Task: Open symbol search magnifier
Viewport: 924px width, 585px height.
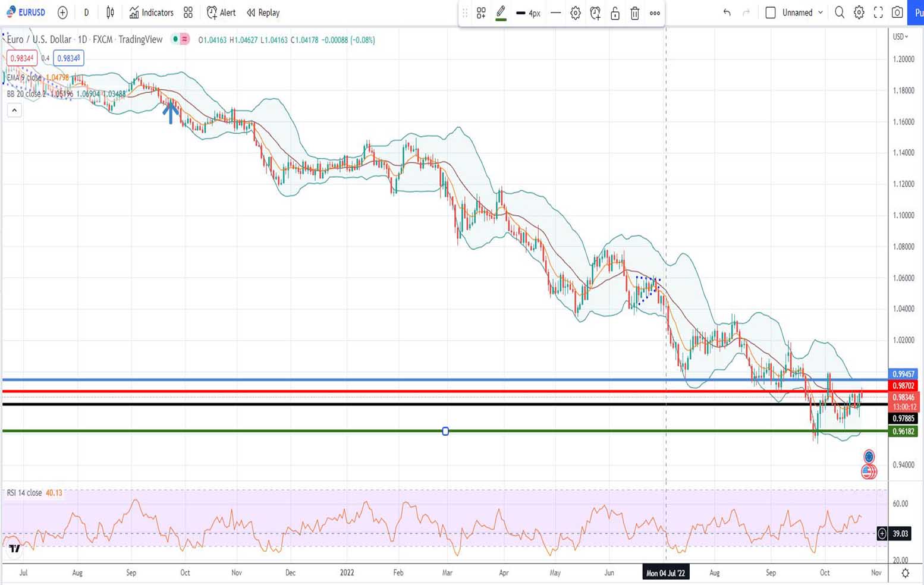Action: tap(839, 12)
